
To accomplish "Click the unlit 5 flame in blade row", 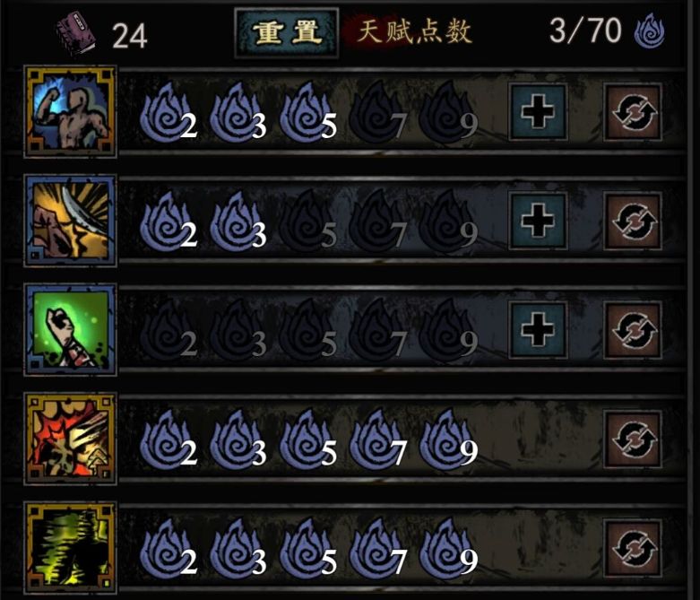I will tap(307, 221).
